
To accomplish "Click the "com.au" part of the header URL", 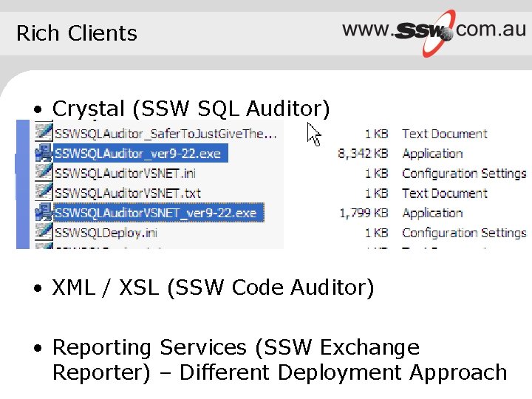I will click(491, 29).
